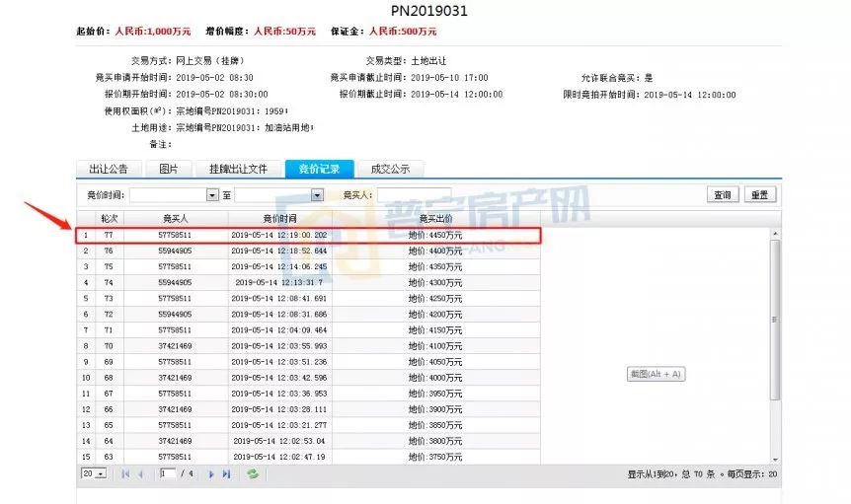The height and width of the screenshot is (504, 851).
Task: Open the 成交公示 tab
Action: (390, 169)
